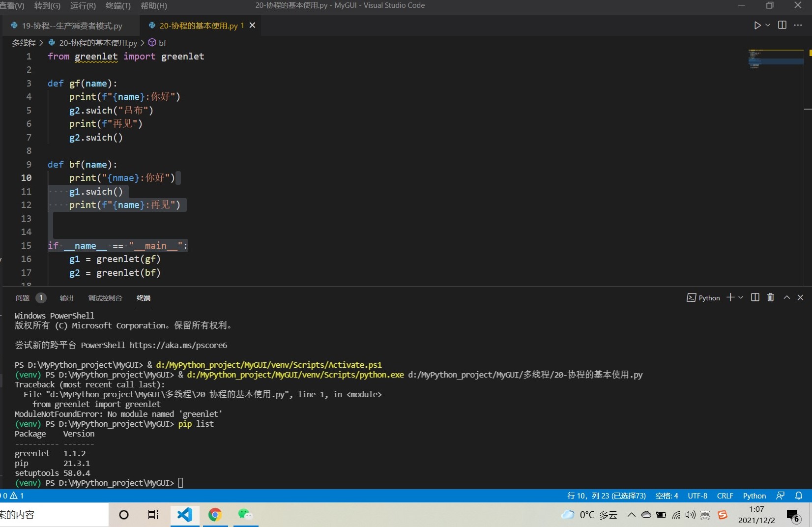Change CRLF end of line sequence

click(x=725, y=496)
